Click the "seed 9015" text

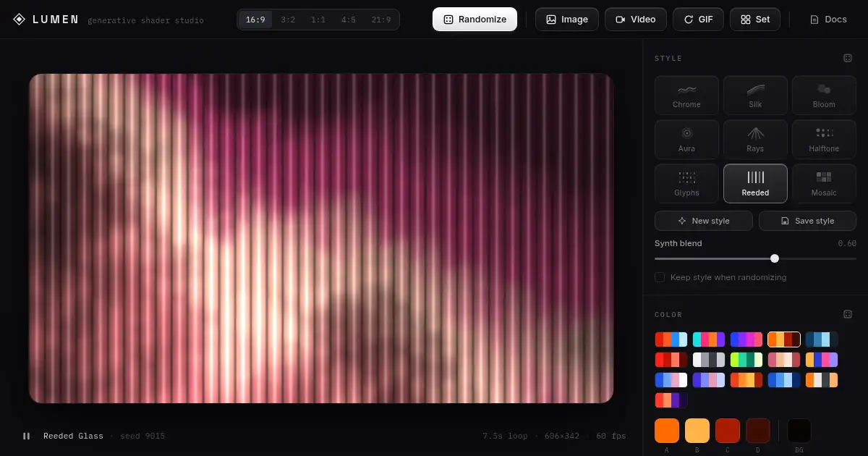pyautogui.click(x=142, y=436)
